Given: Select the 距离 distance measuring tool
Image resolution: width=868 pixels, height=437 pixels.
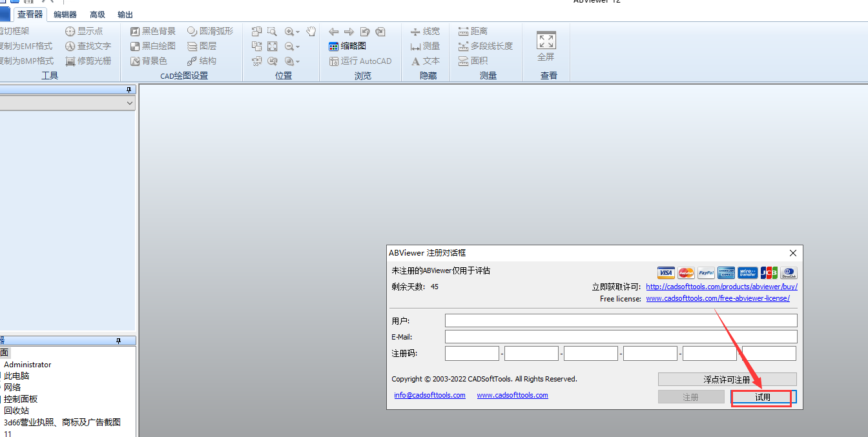Looking at the screenshot, I should (x=473, y=31).
